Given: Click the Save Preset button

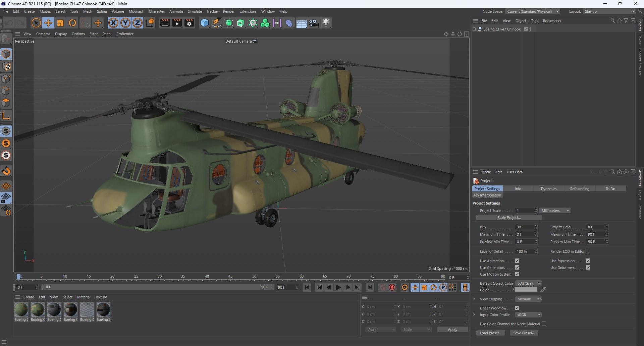Looking at the screenshot, I should [524, 333].
